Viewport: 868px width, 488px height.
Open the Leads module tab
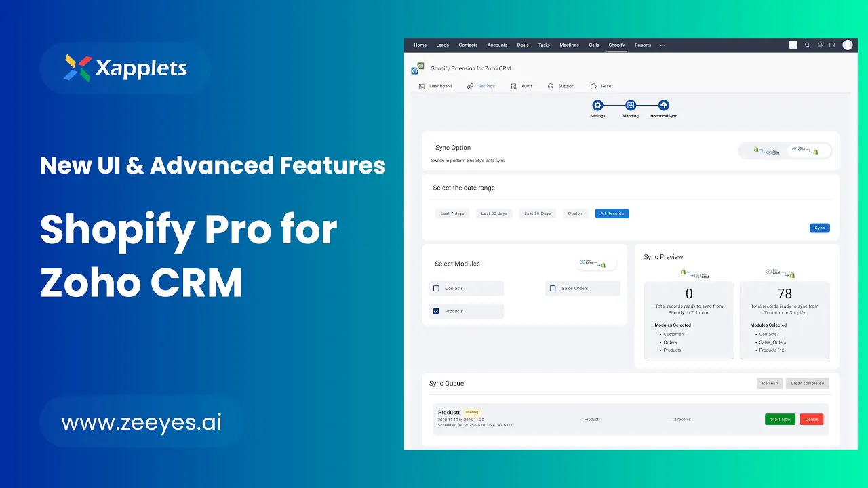click(442, 45)
